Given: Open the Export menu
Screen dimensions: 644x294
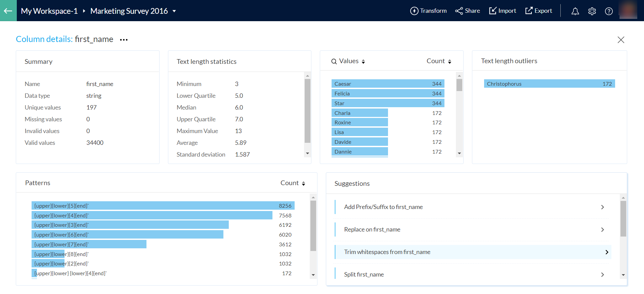Looking at the screenshot, I should pyautogui.click(x=539, y=11).
